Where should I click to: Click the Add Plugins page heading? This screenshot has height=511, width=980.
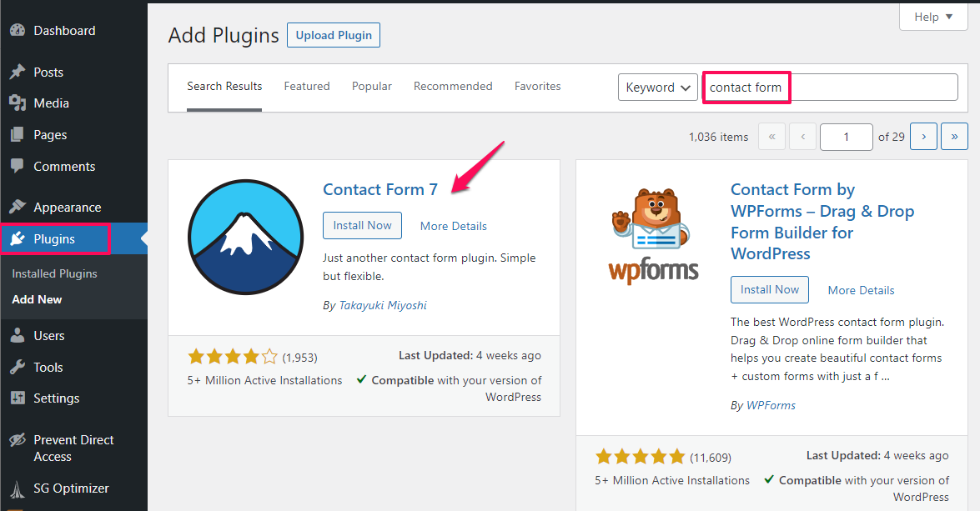(x=224, y=36)
